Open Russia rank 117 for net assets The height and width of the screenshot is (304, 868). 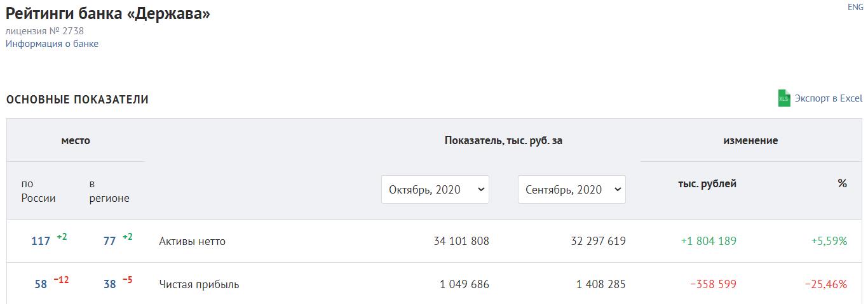[41, 241]
